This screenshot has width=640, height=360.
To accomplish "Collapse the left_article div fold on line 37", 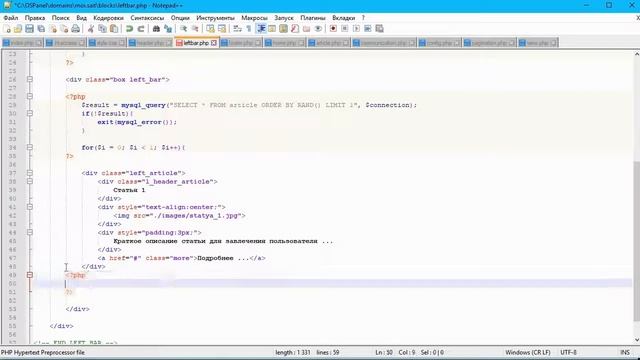I will click(30, 173).
